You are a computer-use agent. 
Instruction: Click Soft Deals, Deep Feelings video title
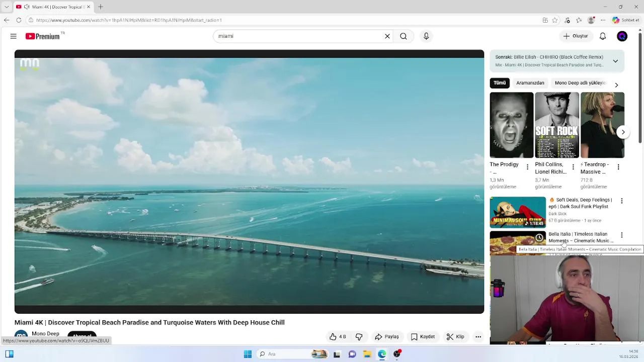pyautogui.click(x=581, y=203)
